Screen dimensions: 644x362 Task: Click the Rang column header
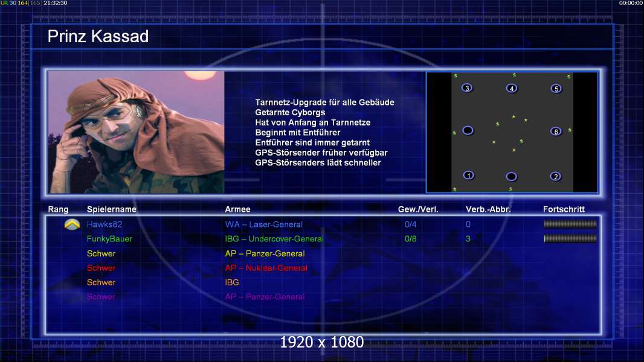coord(59,209)
